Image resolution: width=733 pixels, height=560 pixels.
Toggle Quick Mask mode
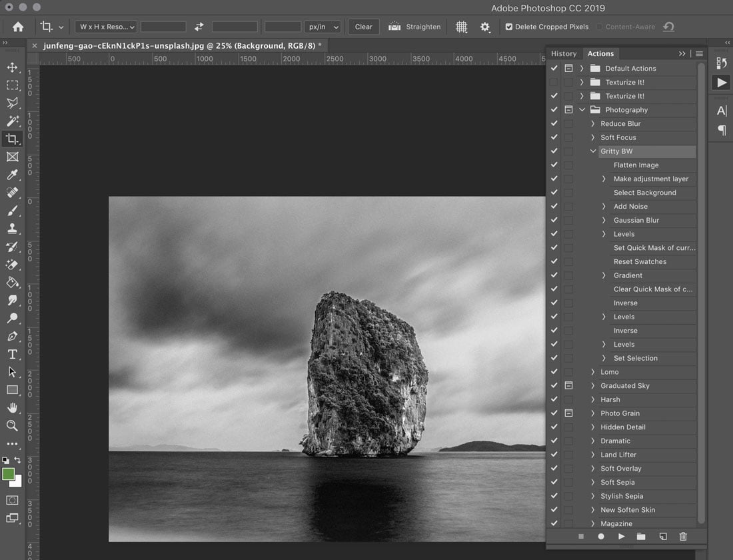(12, 500)
